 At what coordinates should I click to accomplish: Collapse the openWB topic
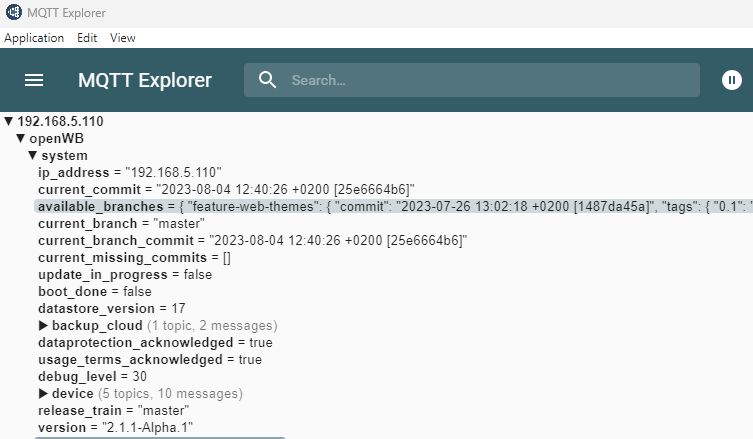pyautogui.click(x=21, y=138)
